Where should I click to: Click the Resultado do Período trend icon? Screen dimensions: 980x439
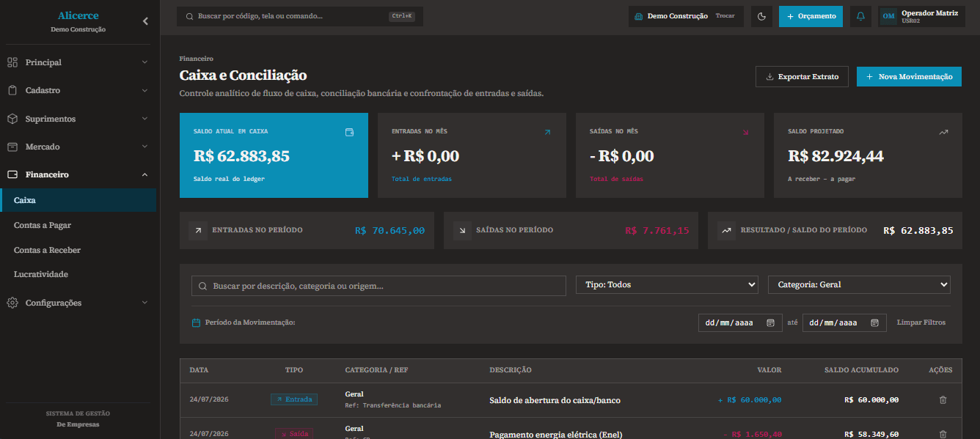(x=726, y=230)
